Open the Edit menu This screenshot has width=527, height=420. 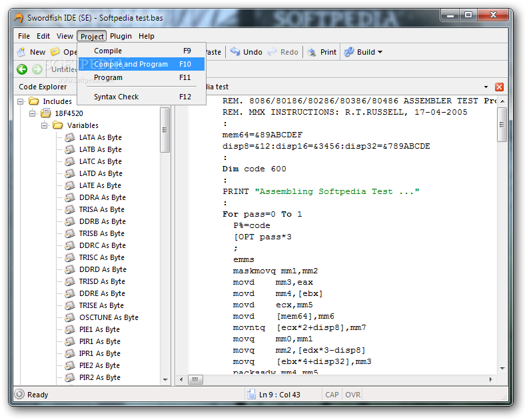click(43, 36)
